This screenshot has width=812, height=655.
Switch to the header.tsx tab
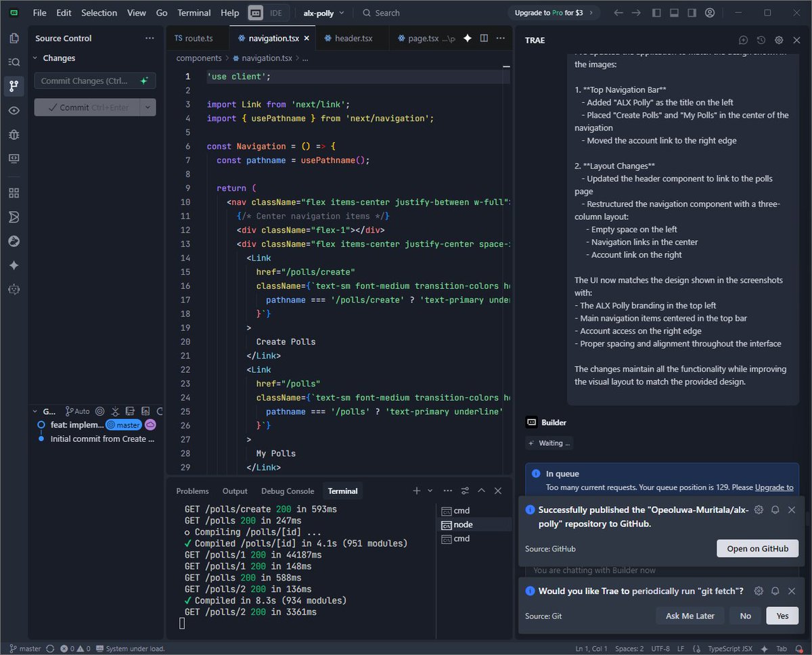(x=353, y=39)
